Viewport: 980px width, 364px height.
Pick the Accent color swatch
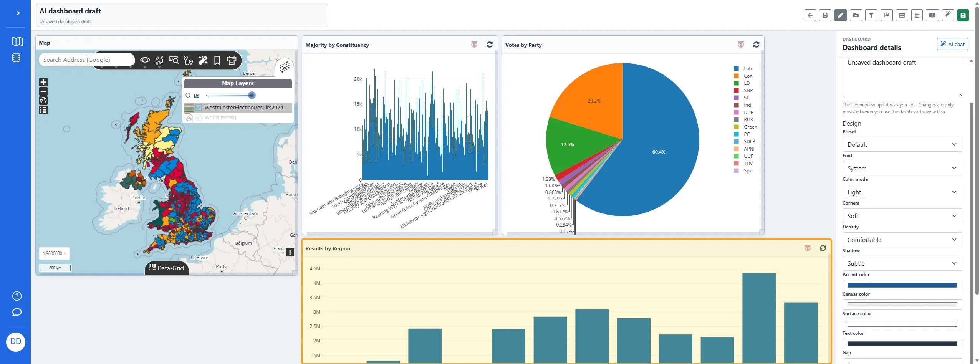click(902, 285)
